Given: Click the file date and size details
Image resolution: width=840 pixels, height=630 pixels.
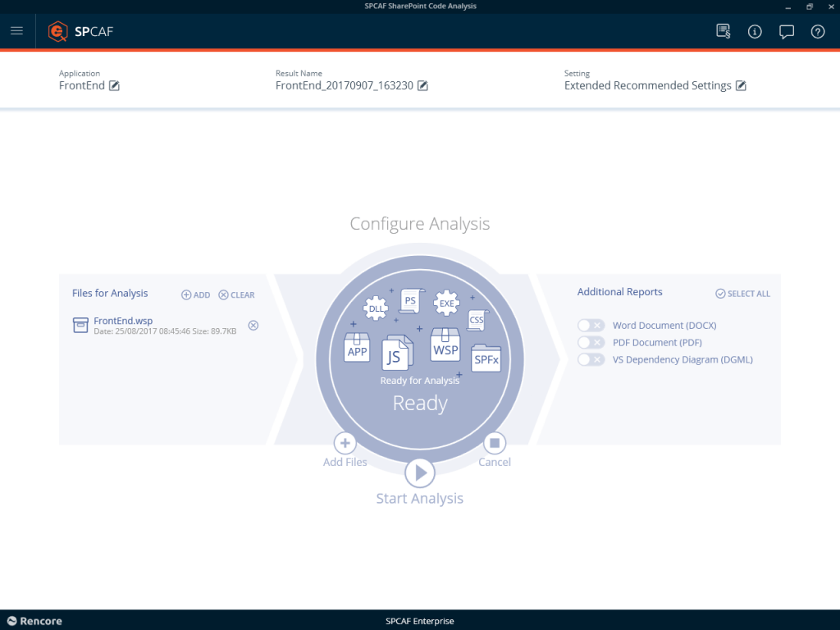Looking at the screenshot, I should 165,331.
